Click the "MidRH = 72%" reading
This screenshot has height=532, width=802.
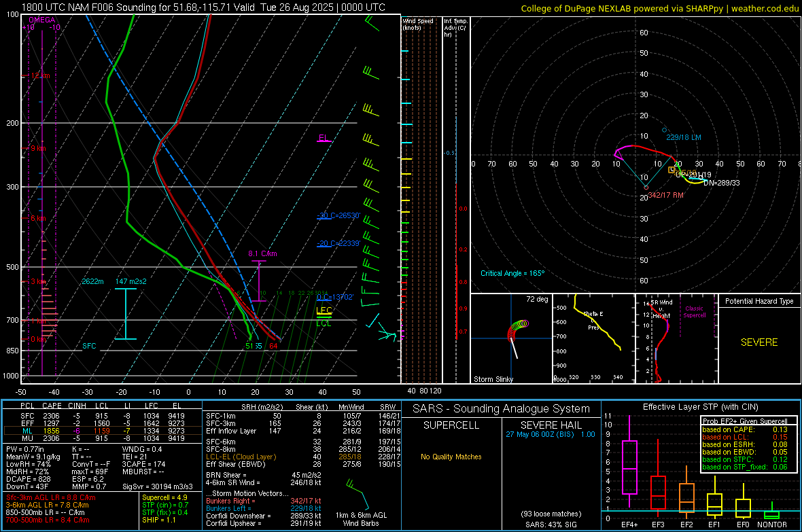coord(28,472)
